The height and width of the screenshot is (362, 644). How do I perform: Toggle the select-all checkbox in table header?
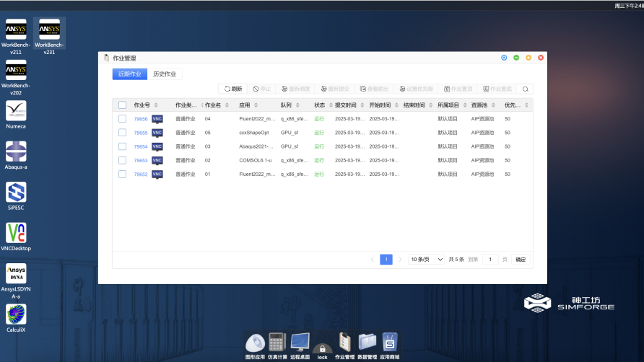(122, 105)
